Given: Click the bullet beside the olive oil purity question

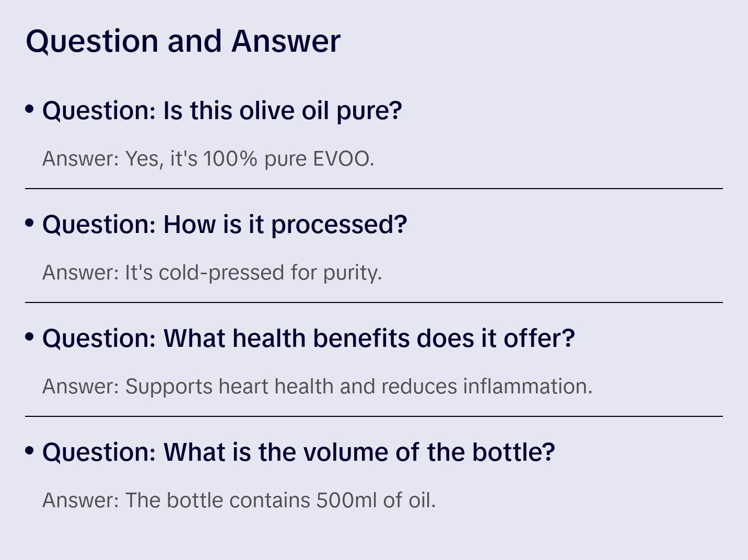Looking at the screenshot, I should [30, 109].
